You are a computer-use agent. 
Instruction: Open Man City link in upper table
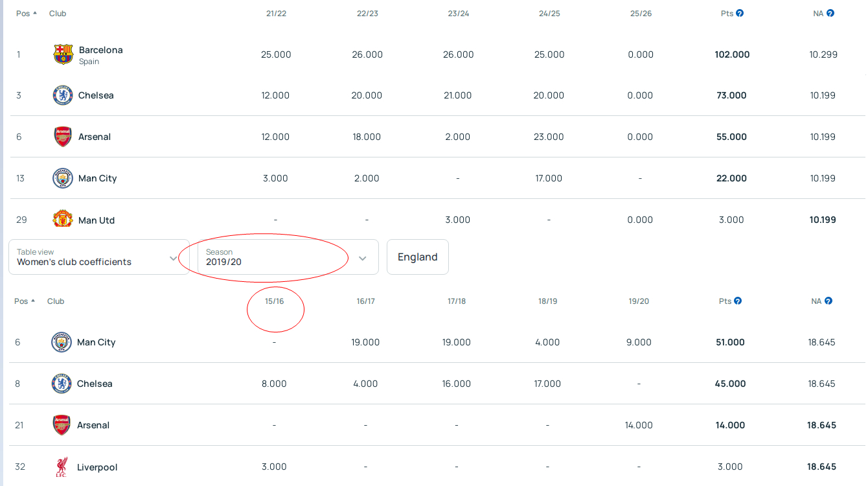click(x=98, y=178)
